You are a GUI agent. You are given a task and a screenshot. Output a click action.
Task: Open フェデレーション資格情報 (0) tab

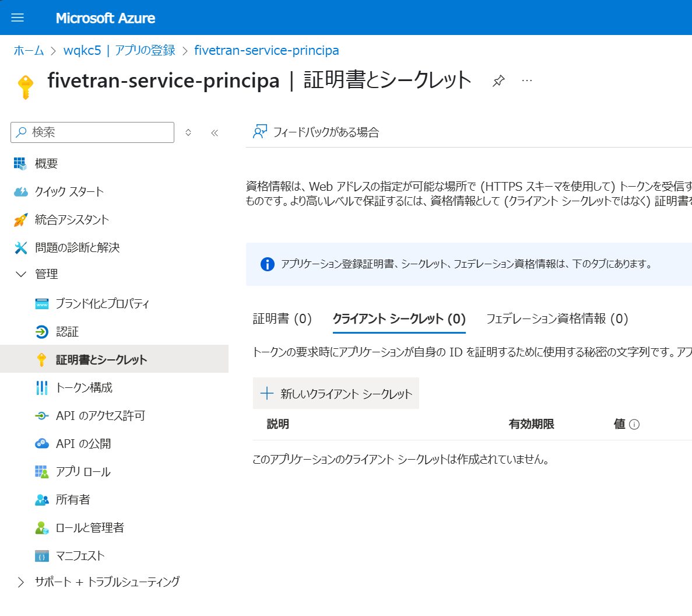click(x=557, y=319)
